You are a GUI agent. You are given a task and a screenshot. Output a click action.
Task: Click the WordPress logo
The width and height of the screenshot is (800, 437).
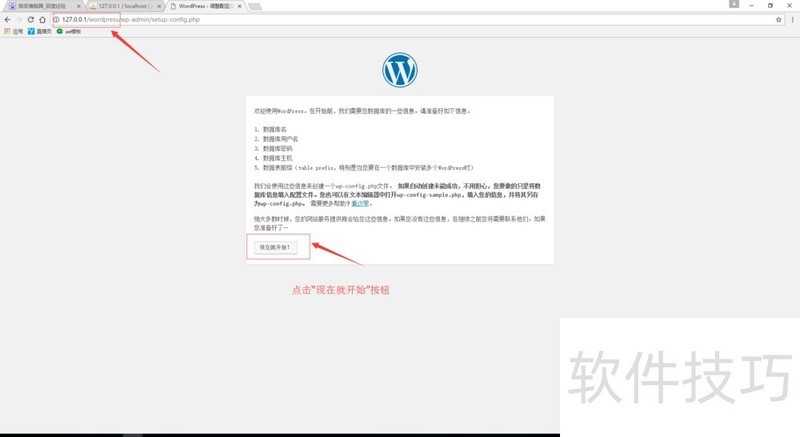[400, 70]
